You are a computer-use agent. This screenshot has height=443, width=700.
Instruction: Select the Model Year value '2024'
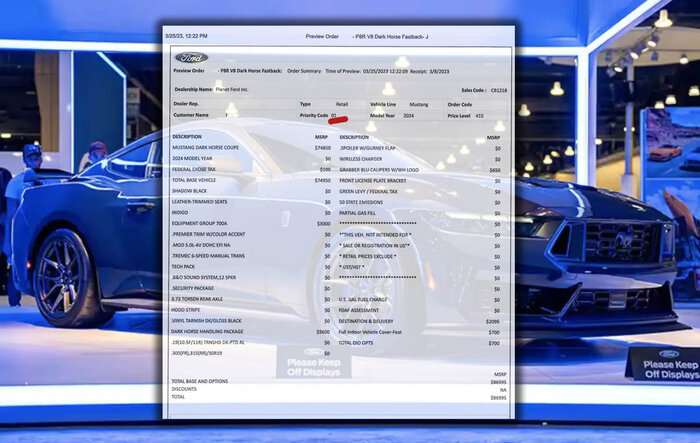[408, 116]
